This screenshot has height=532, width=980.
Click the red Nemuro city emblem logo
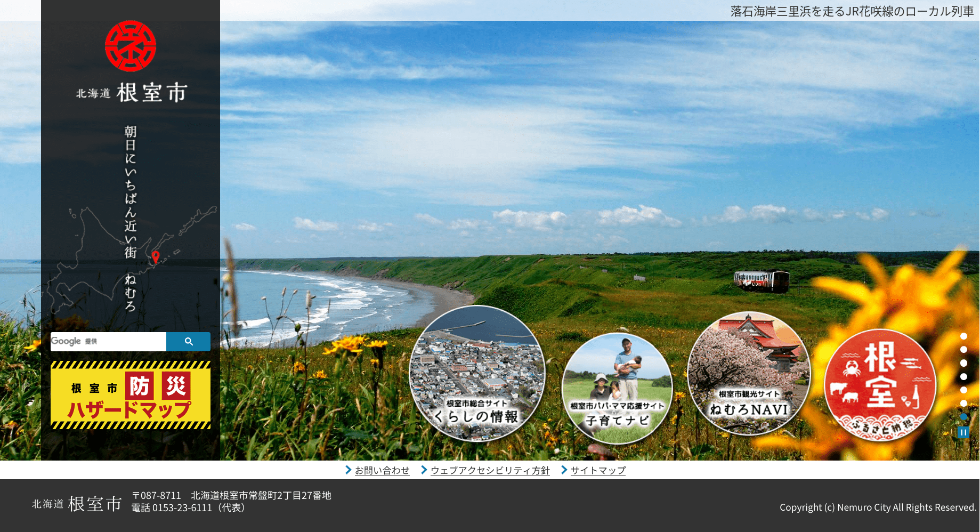point(131,46)
